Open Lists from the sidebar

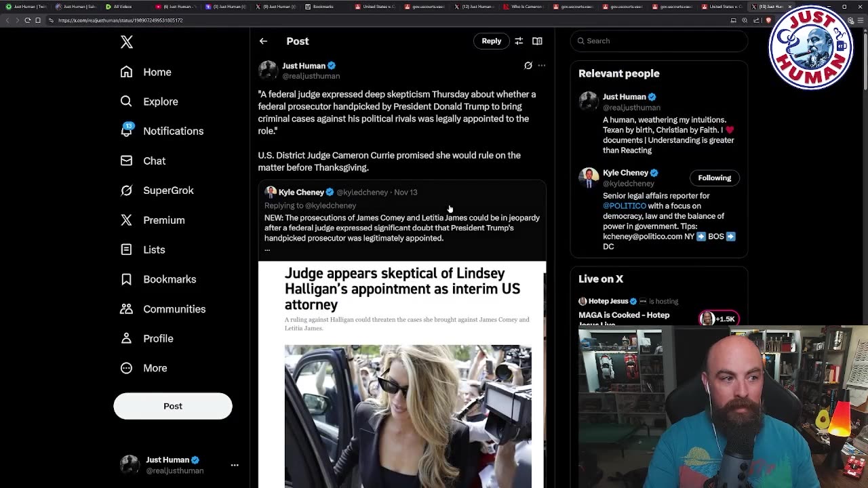[143, 249]
